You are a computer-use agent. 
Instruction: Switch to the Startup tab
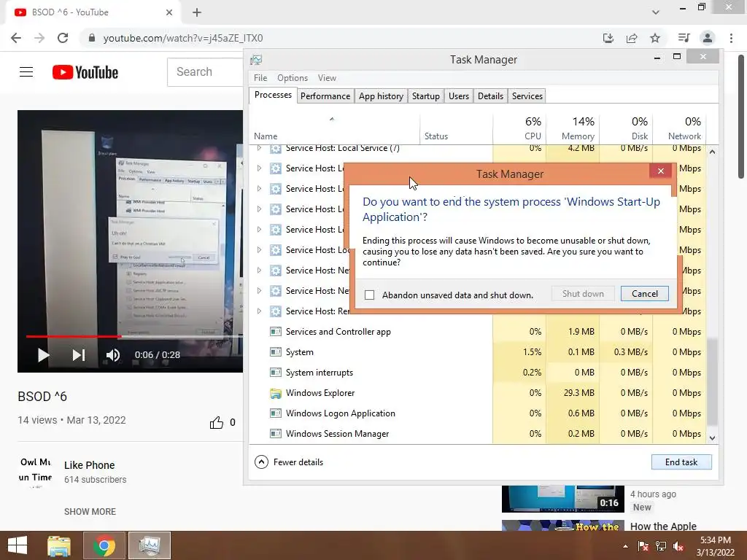pos(426,96)
